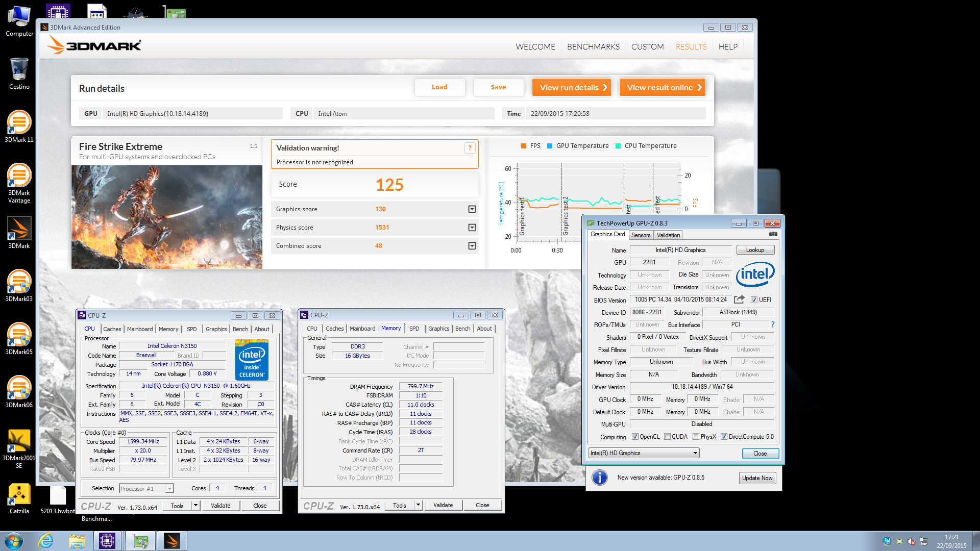Switch to Validation tab in GPU-Z
The image size is (980, 551).
(x=668, y=235)
